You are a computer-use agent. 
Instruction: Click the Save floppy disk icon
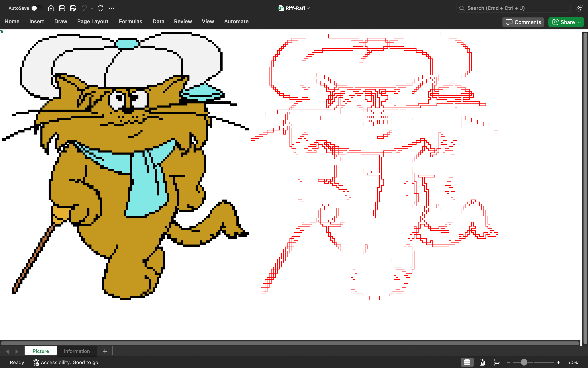coord(62,8)
